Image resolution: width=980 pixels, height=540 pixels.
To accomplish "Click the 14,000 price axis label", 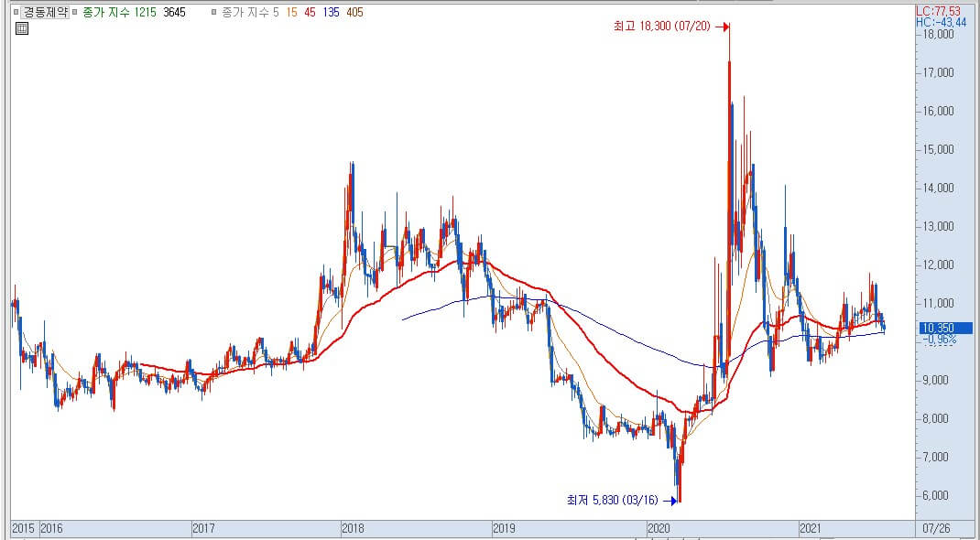I will click(939, 188).
